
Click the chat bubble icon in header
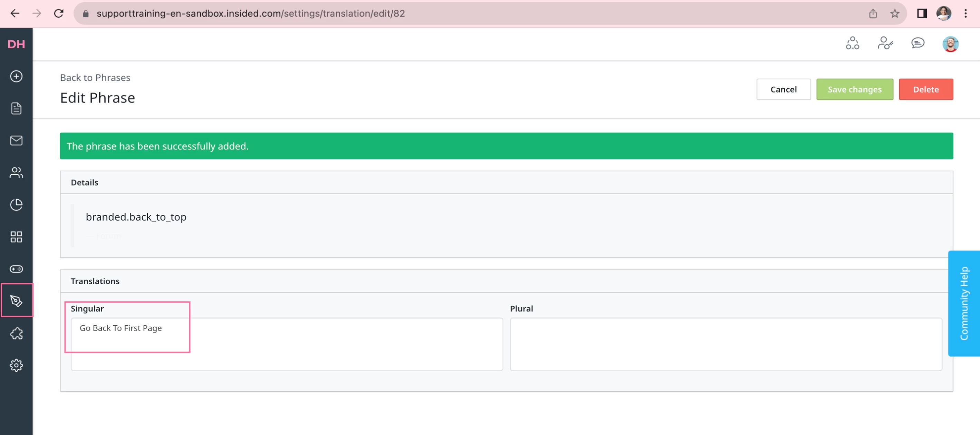pyautogui.click(x=917, y=43)
